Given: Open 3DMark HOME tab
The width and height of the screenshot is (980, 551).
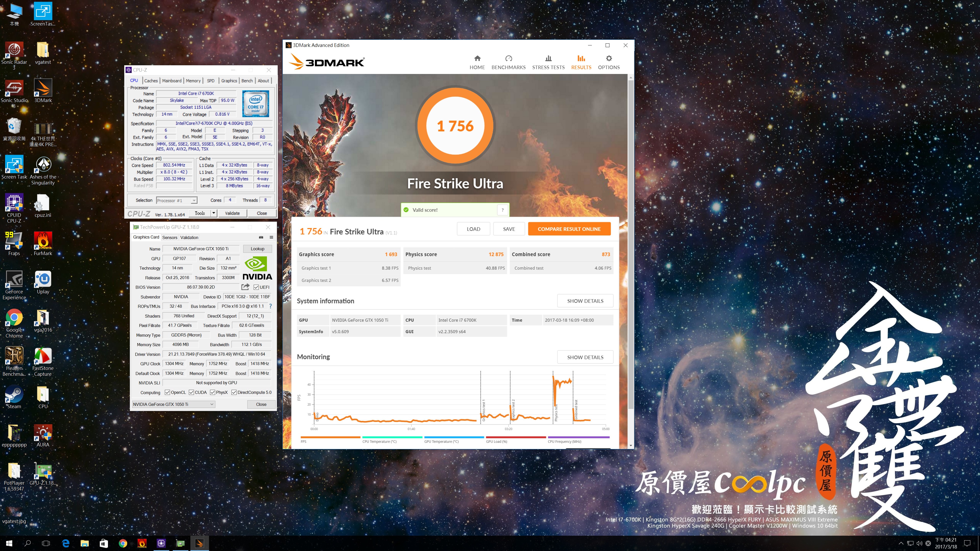Looking at the screenshot, I should (x=477, y=63).
